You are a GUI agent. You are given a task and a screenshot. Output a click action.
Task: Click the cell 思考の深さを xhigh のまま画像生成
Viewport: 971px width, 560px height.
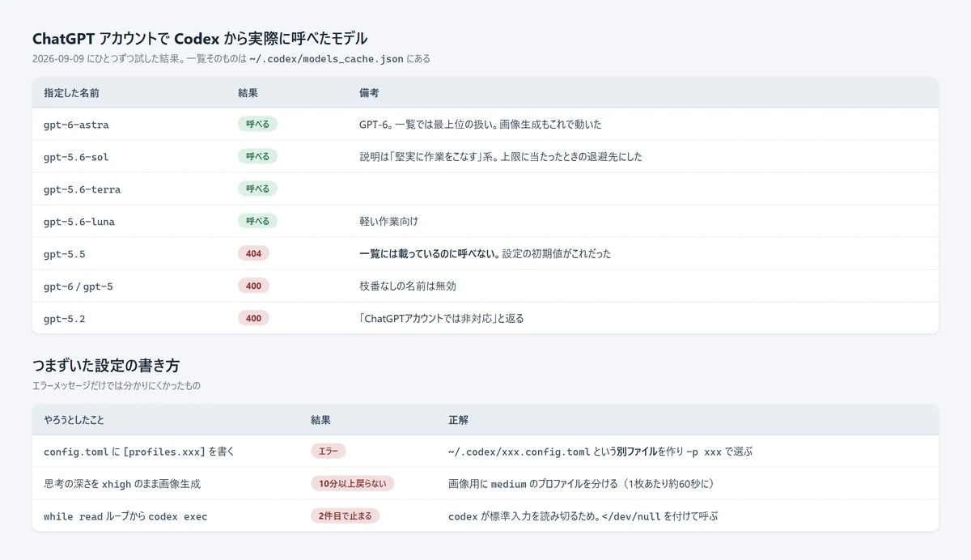[122, 484]
